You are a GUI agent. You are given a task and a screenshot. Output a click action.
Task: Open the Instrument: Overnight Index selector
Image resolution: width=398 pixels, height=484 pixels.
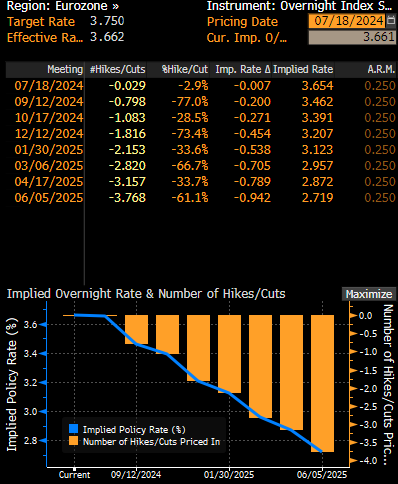click(x=299, y=6)
